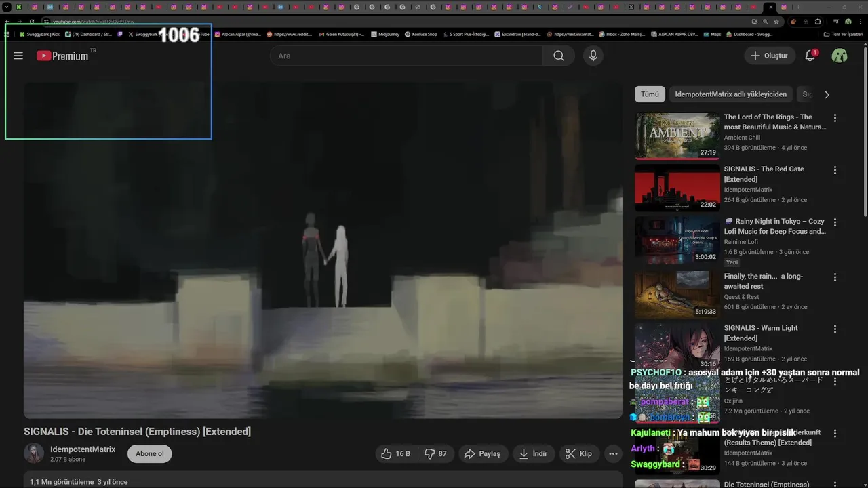Like the video with thumbs up
868x488 pixels.
click(x=395, y=453)
